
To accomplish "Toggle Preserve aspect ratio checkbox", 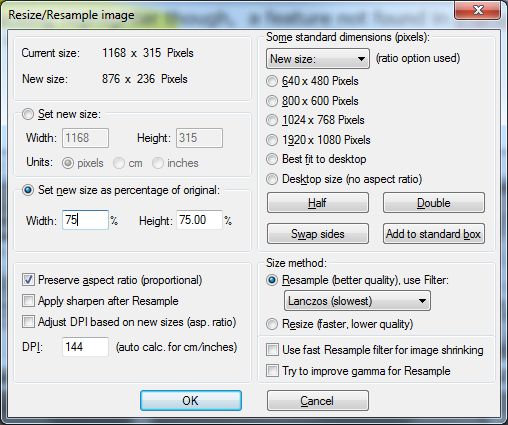I will click(28, 280).
